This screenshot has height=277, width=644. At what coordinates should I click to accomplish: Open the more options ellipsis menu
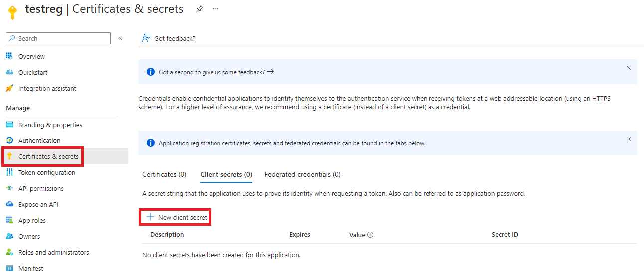215,9
